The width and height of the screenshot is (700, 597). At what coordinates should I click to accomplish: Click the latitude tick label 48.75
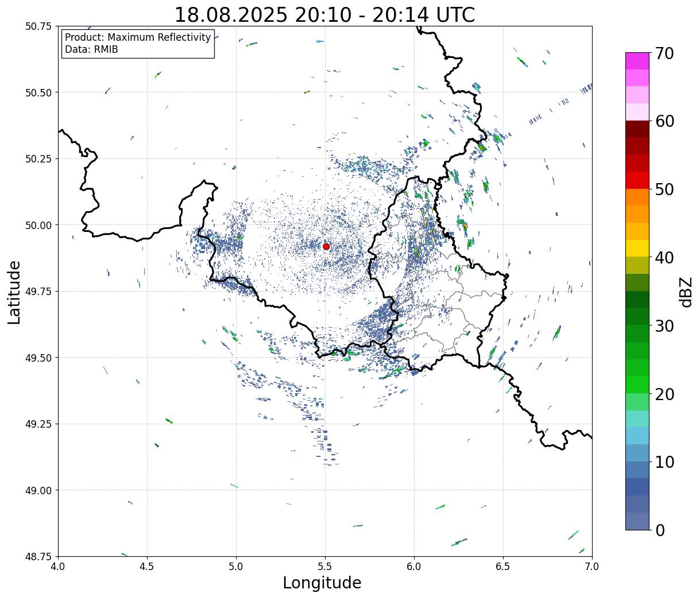tap(38, 556)
